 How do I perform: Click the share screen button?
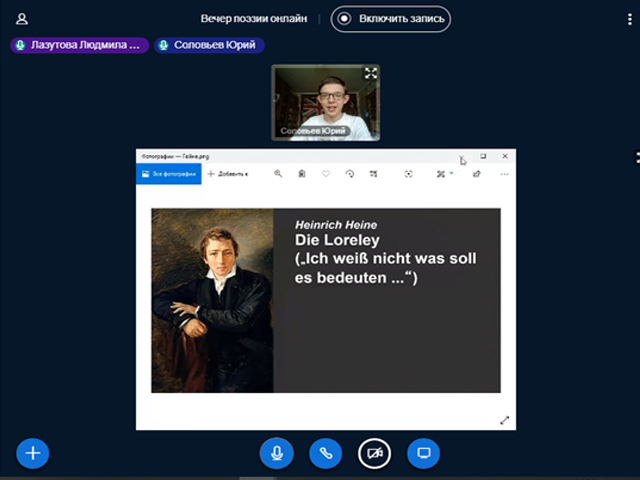click(423, 453)
